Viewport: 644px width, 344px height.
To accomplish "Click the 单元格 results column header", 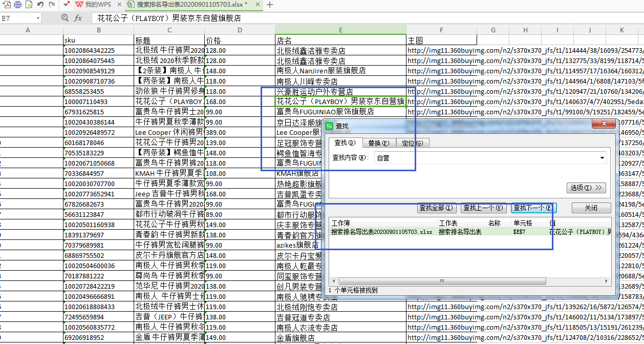I will (528, 223).
